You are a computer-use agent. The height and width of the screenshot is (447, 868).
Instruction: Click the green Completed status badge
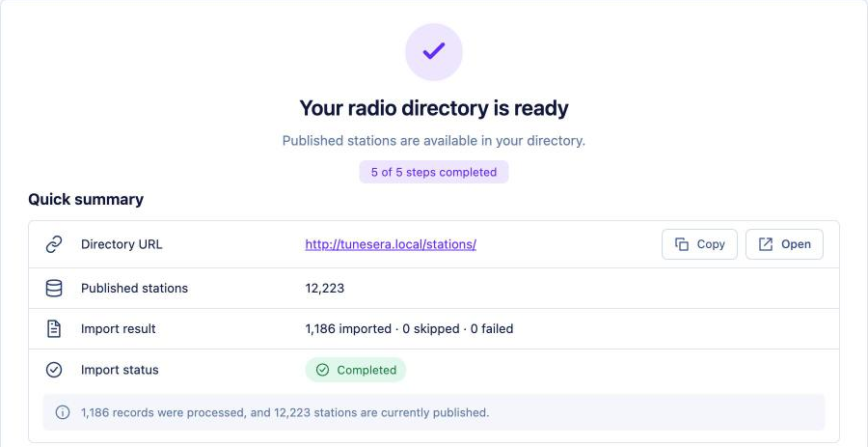[x=355, y=370]
